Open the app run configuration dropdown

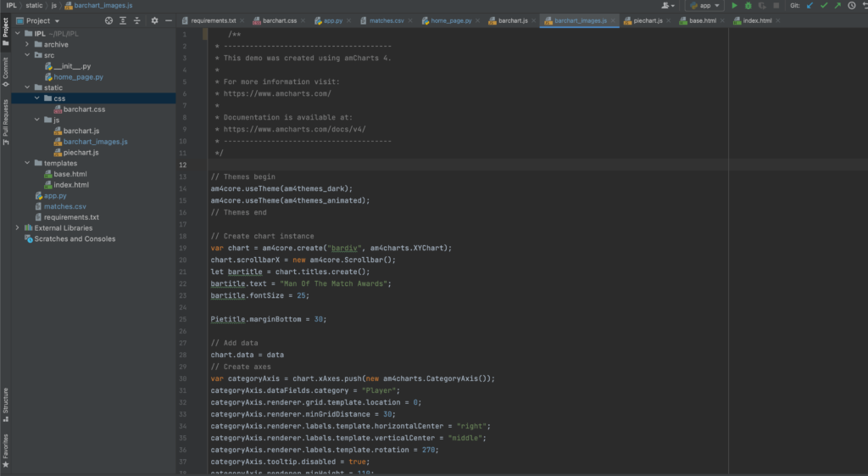tap(704, 5)
